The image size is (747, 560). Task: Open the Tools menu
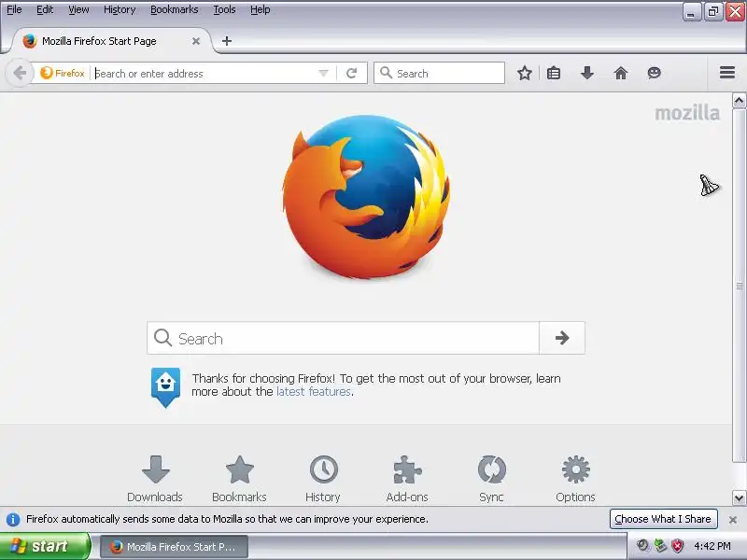coord(224,9)
